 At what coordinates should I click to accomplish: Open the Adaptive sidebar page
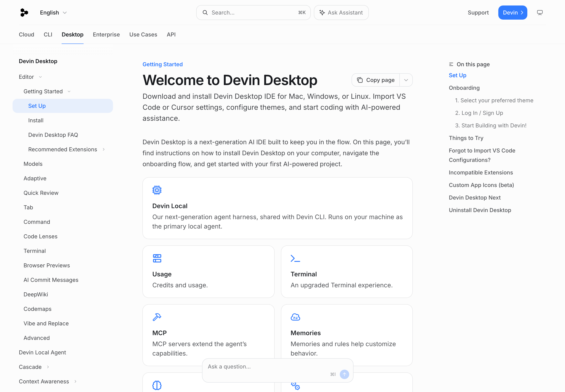35,178
